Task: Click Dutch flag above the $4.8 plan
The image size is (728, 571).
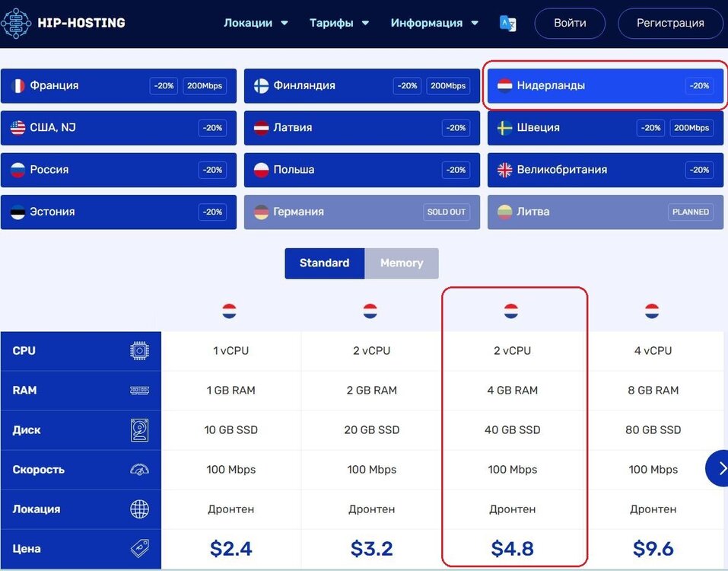Action: click(510, 311)
